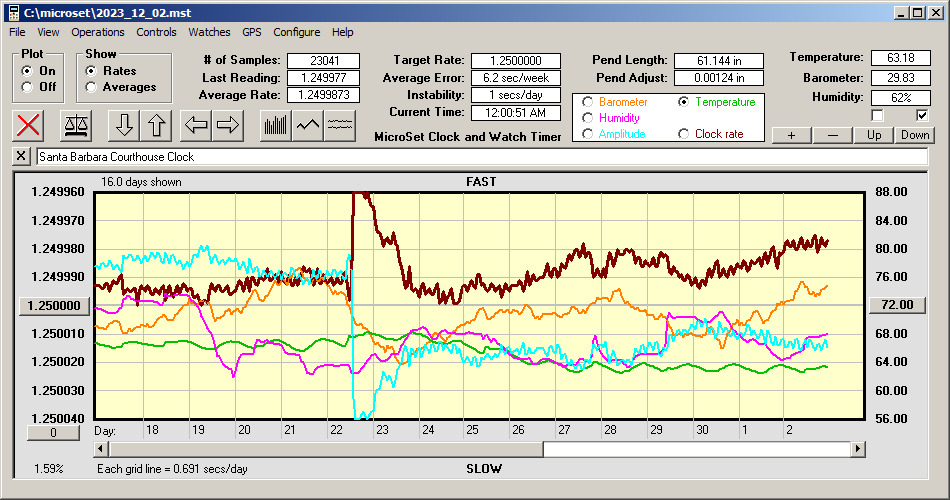The image size is (950, 500).
Task: Select the Clock rate radio button
Action: [685, 134]
